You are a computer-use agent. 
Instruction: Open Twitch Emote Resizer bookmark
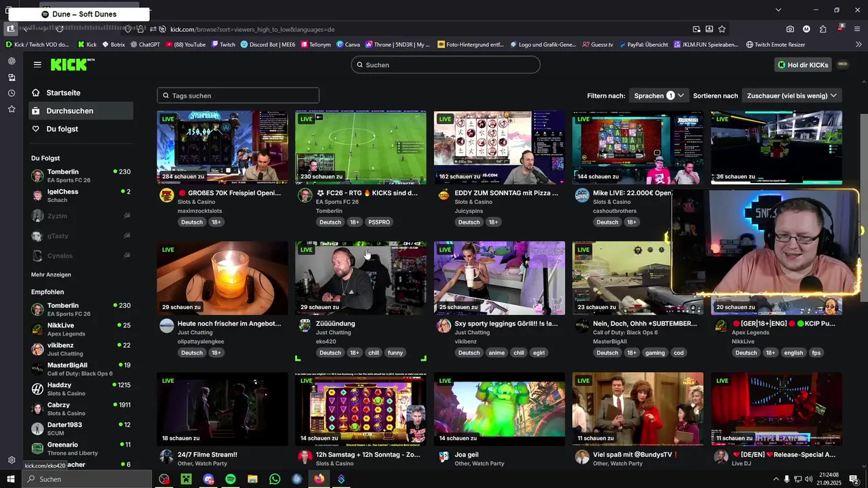pyautogui.click(x=775, y=45)
